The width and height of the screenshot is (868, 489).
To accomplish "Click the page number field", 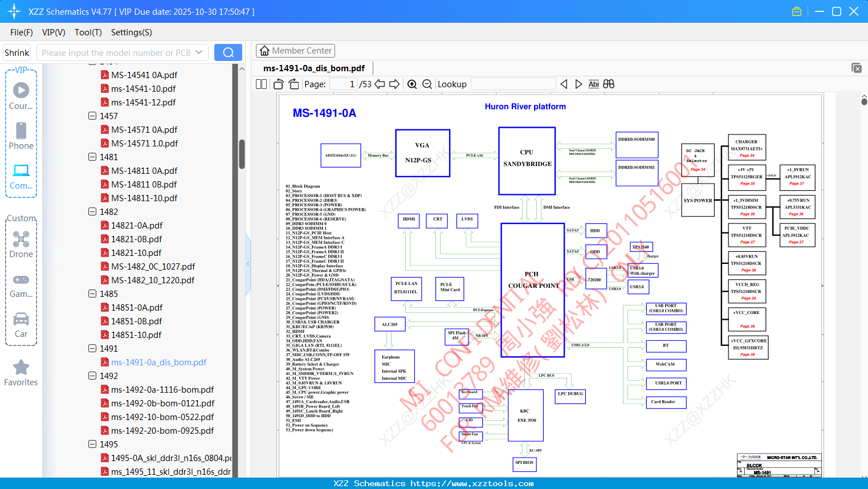I will tap(343, 84).
